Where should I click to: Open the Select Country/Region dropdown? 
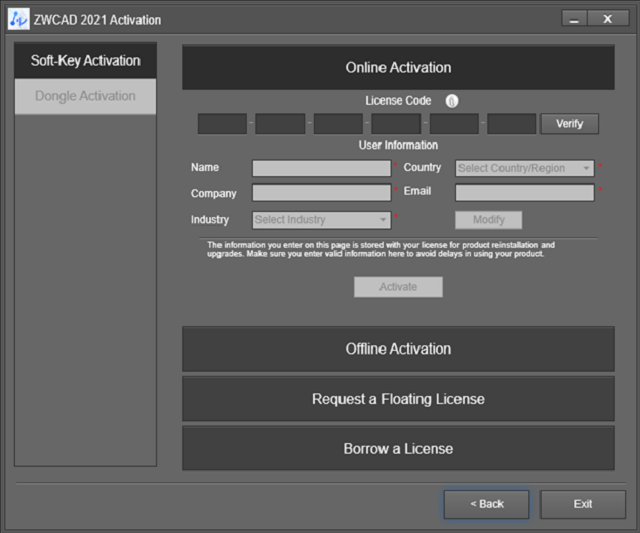click(525, 168)
